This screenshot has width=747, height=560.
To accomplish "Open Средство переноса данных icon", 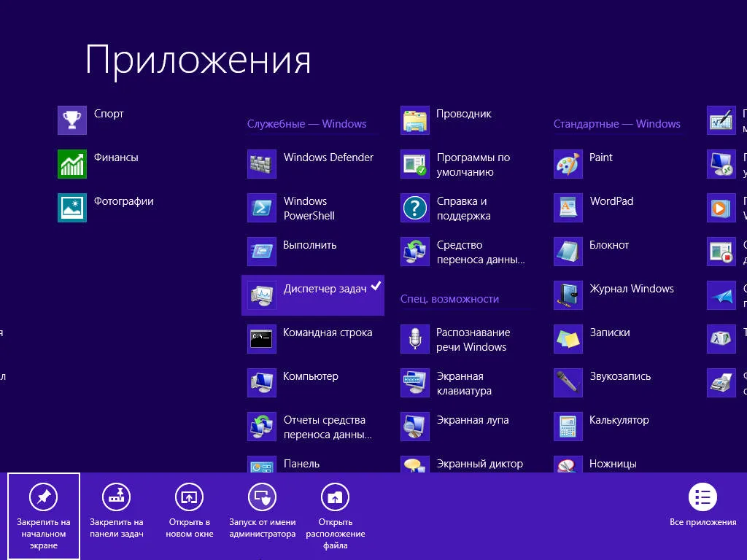I will pyautogui.click(x=415, y=252).
